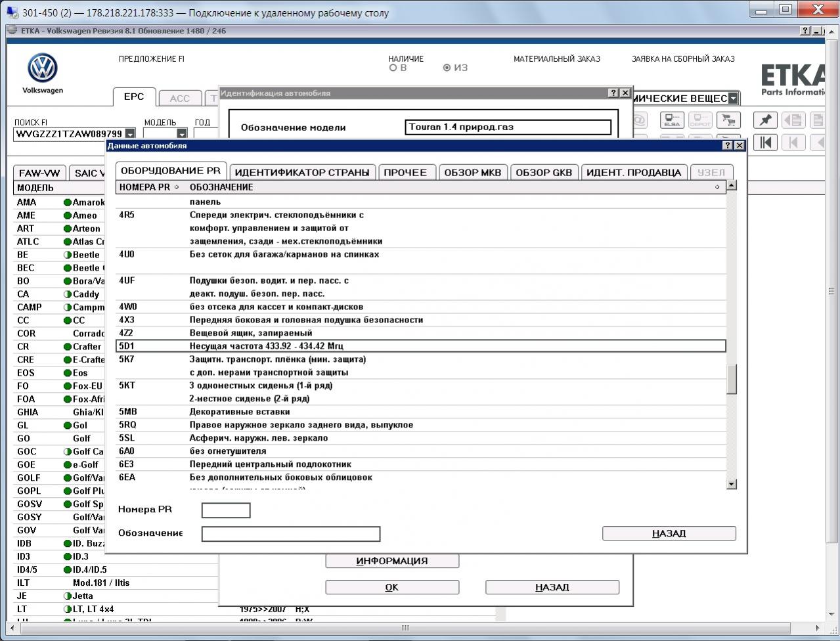Open the ELSA link icon
This screenshot has width=840, height=641.
coord(671,120)
